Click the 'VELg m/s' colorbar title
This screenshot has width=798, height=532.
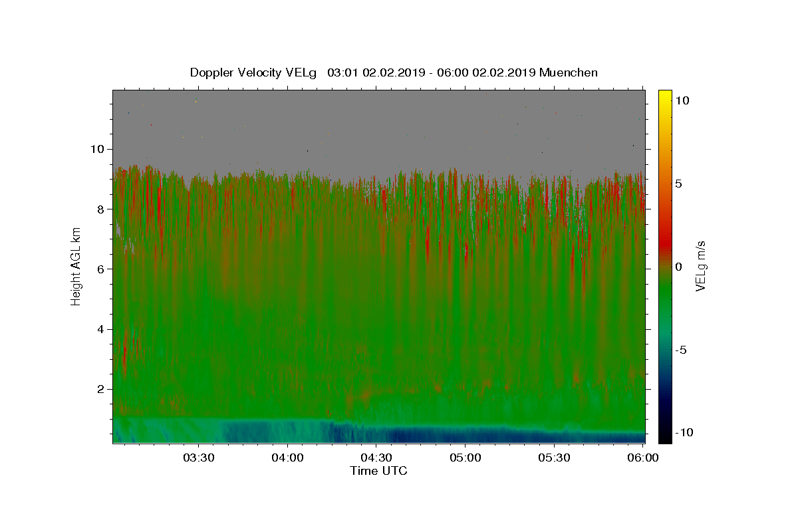coord(700,266)
